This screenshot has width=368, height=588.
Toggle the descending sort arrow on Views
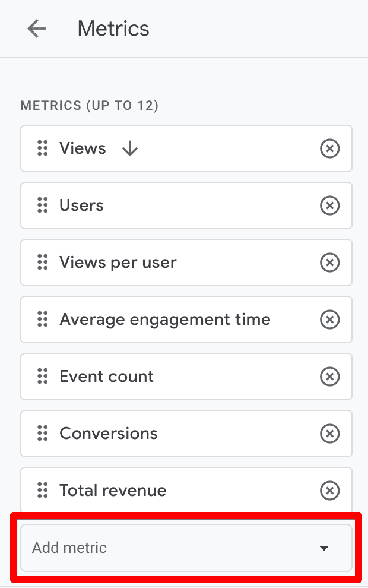click(129, 148)
